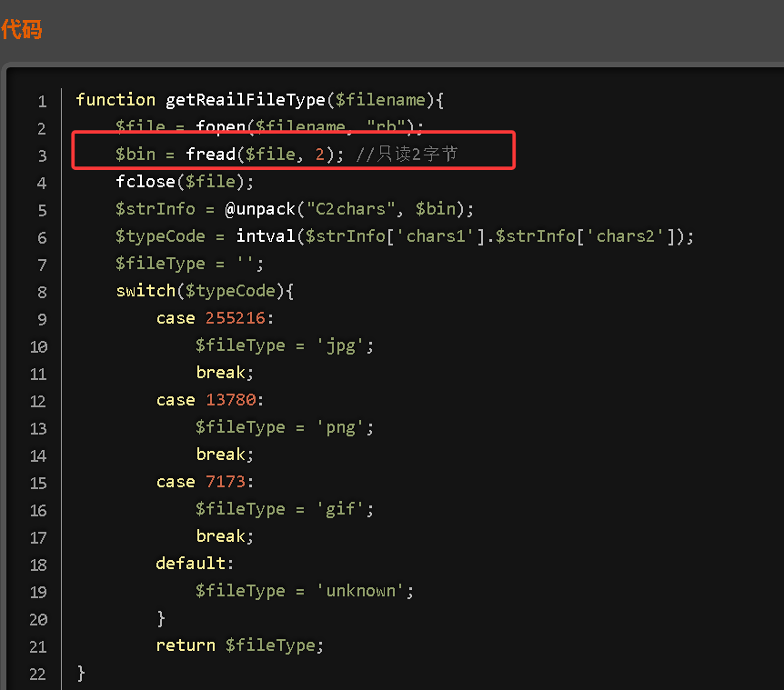Click the $typeCode variable on line 6
The image size is (784, 690).
pyautogui.click(x=160, y=236)
